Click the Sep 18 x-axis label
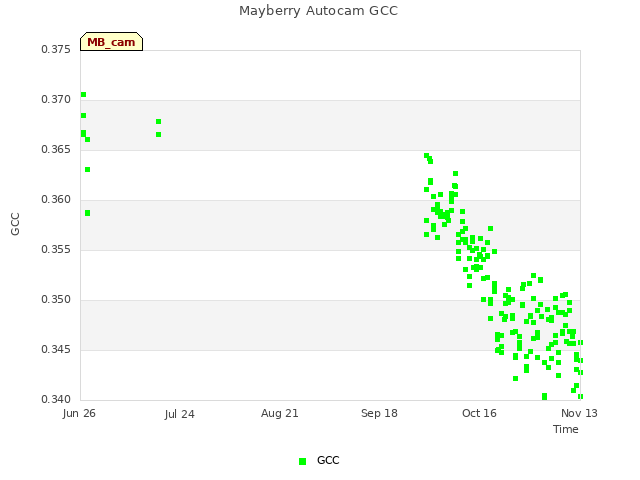 [379, 413]
